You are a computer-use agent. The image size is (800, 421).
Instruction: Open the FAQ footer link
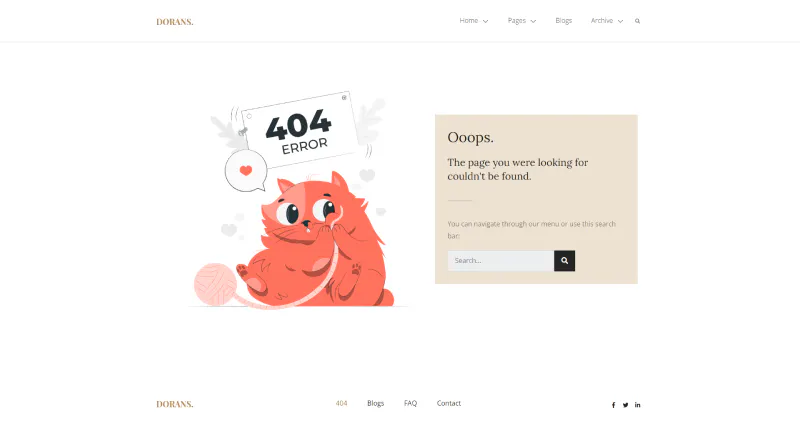410,403
